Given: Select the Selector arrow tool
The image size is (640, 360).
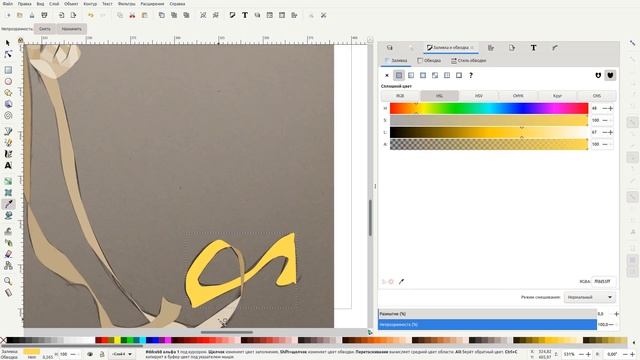Looking at the screenshot, I should pos(8,43).
